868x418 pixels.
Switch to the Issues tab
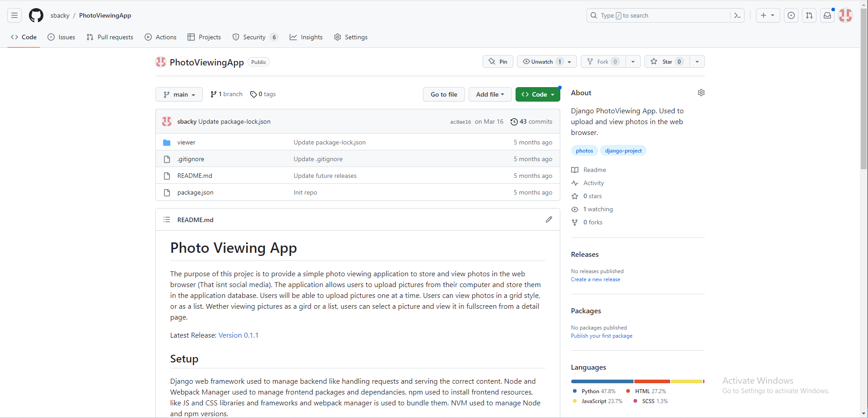click(x=61, y=37)
